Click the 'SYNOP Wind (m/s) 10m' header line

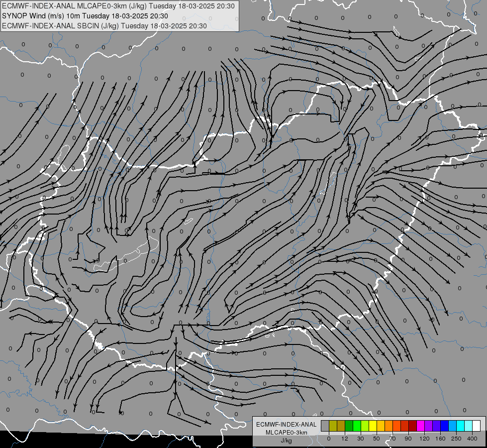[85, 16]
